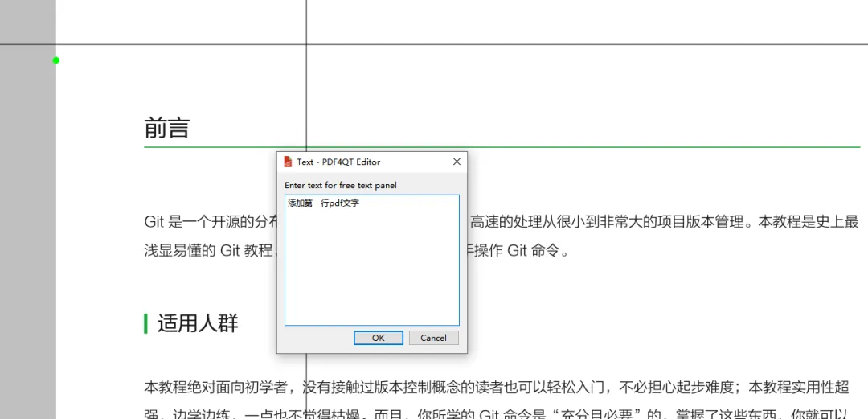
Task: Cancel the free text dialog
Action: pyautogui.click(x=433, y=338)
